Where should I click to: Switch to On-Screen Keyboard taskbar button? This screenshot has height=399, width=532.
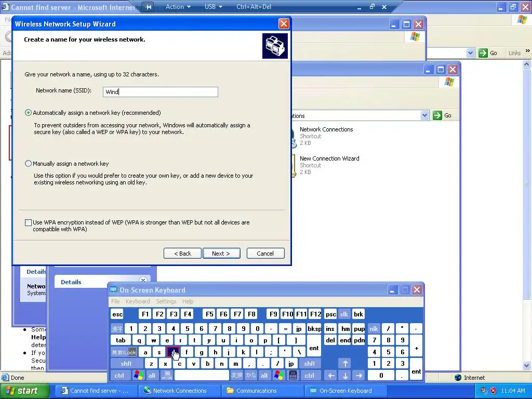[345, 391]
